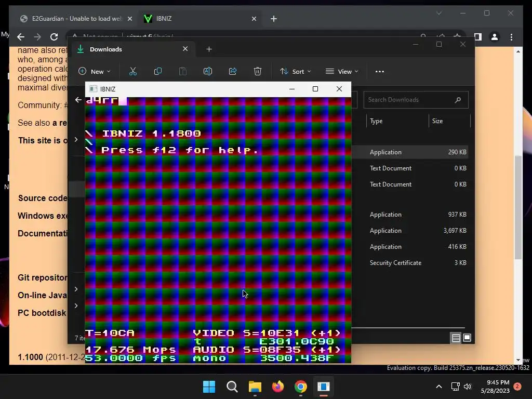The height and width of the screenshot is (399, 532).
Task: Add a new File Explorer tab
Action: pos(209,49)
